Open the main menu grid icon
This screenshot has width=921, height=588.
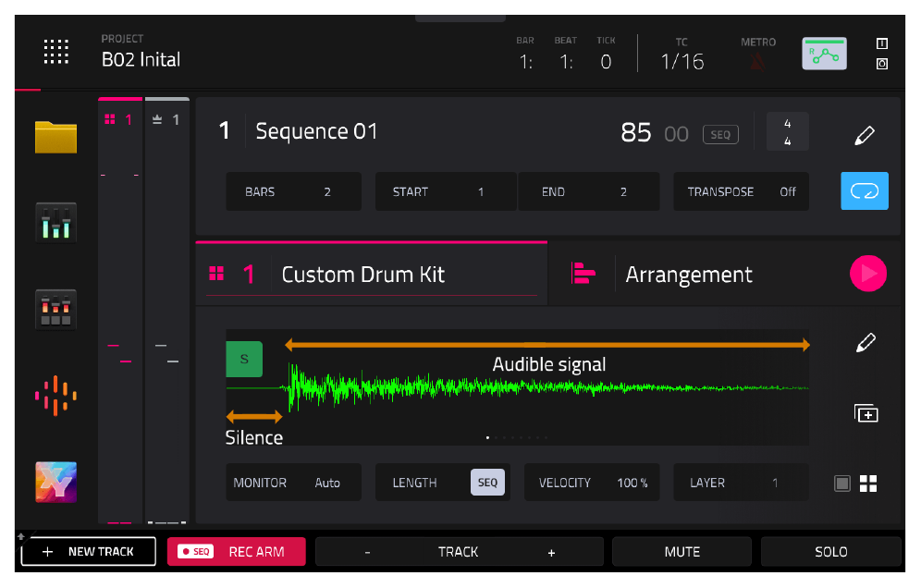pyautogui.click(x=56, y=52)
